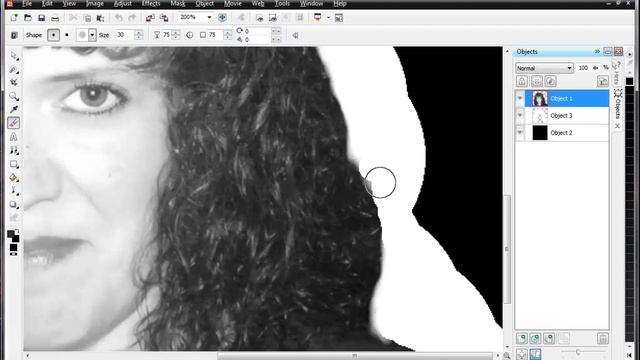
Task: Open the zoom level 200% dropdown
Action: click(209, 18)
